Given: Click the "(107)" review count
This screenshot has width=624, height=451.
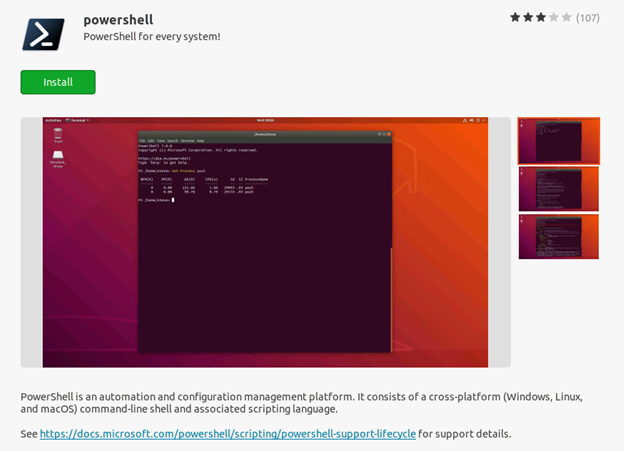Looking at the screenshot, I should pos(588,18).
